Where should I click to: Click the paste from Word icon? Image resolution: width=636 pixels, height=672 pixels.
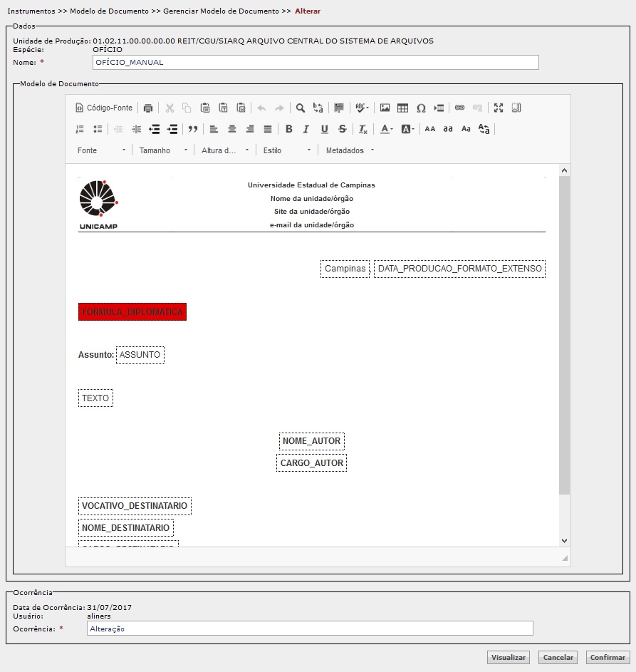[x=241, y=108]
